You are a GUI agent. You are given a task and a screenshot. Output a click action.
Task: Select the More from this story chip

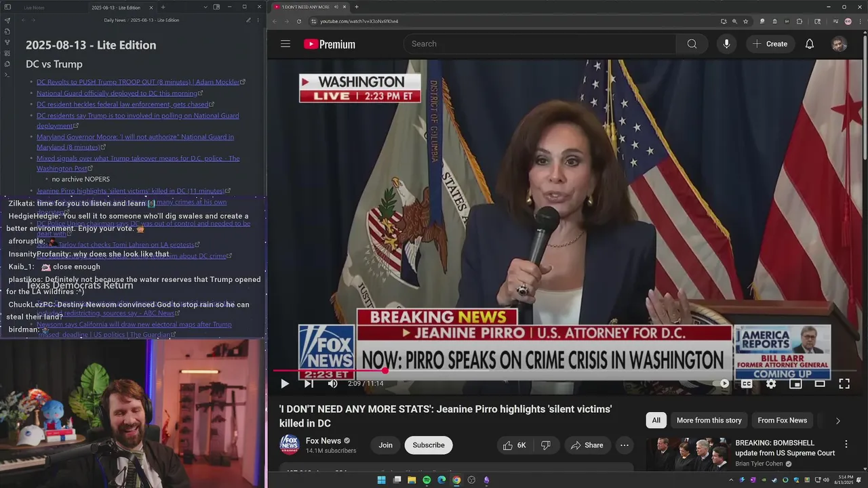(x=709, y=420)
